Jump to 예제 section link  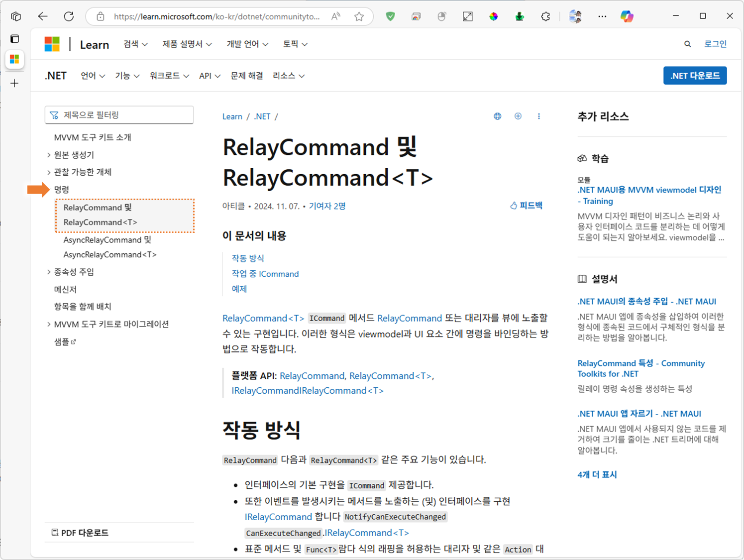[x=239, y=289]
